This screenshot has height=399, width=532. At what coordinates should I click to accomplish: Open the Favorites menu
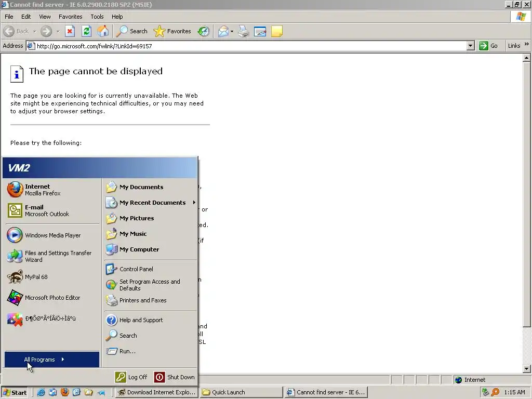[70, 17]
